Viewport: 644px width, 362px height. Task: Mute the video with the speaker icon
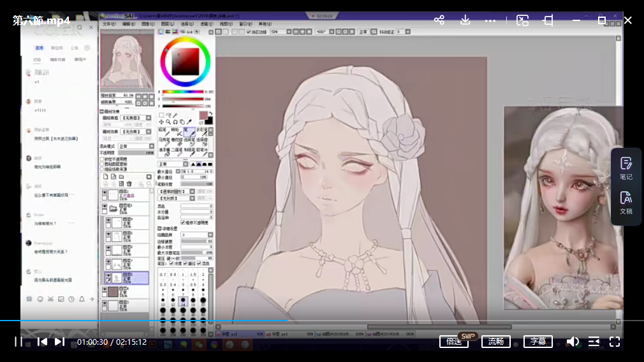coord(573,342)
